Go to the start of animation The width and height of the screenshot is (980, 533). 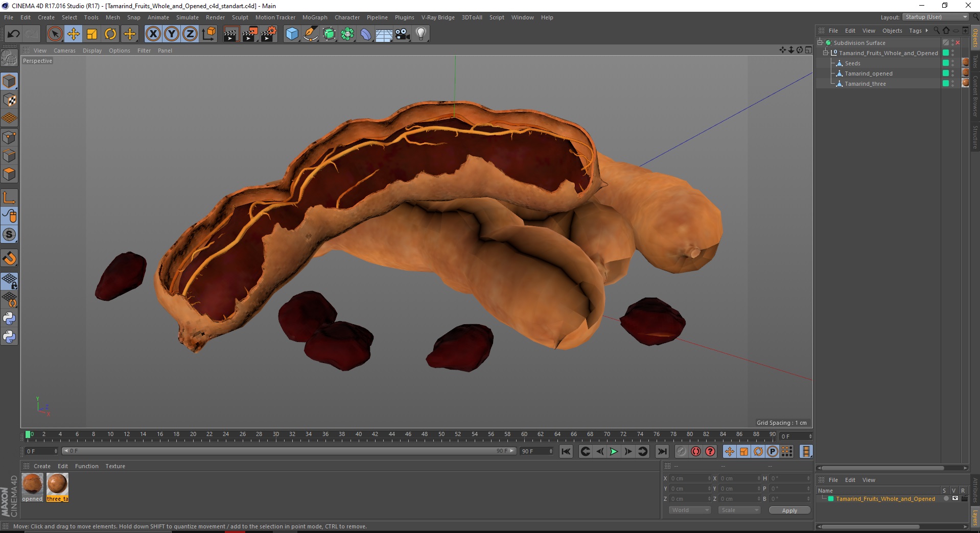pyautogui.click(x=566, y=451)
